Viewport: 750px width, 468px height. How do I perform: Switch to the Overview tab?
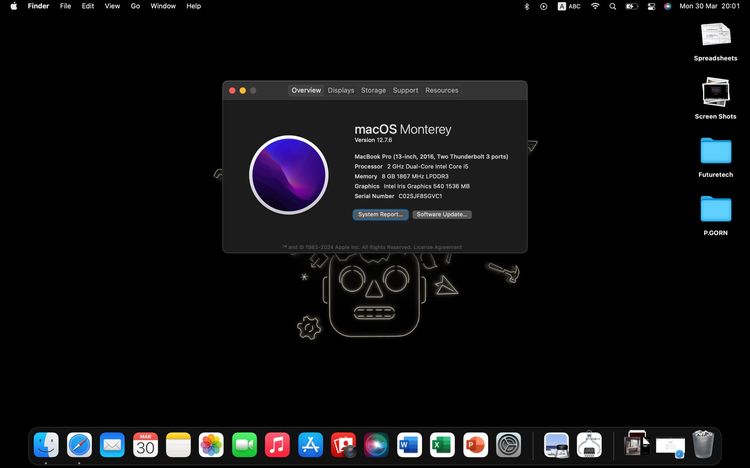pos(306,90)
